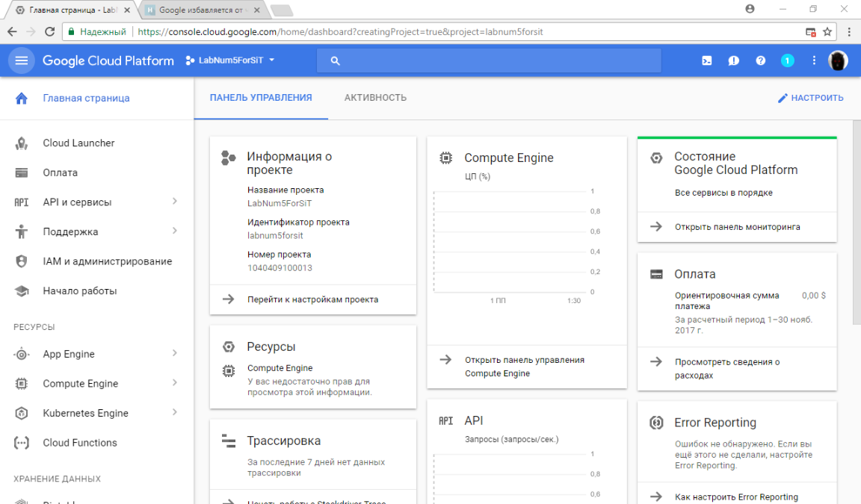Open Открыть панель мониторинга link

click(x=737, y=227)
